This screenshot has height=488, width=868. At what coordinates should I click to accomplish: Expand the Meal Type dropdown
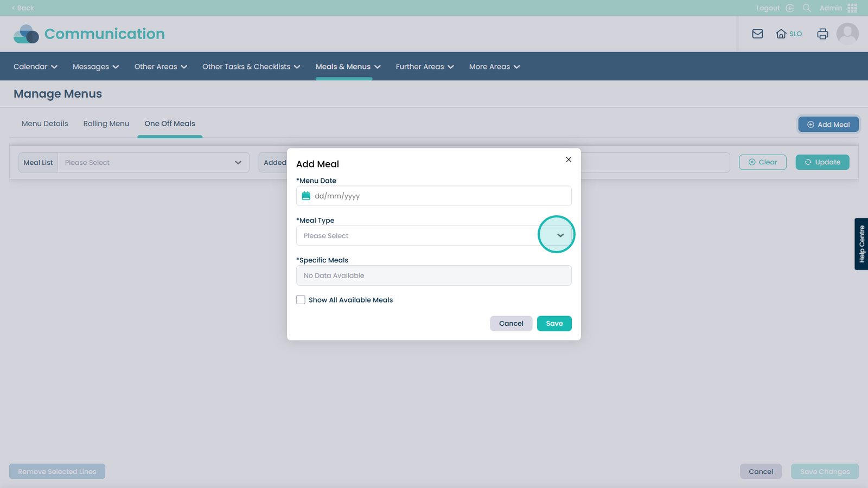click(560, 235)
